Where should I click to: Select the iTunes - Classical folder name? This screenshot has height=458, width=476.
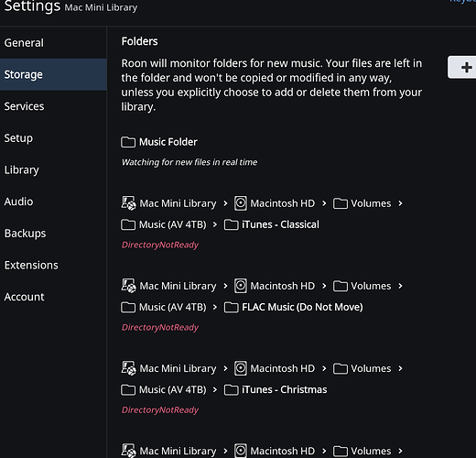coord(280,224)
